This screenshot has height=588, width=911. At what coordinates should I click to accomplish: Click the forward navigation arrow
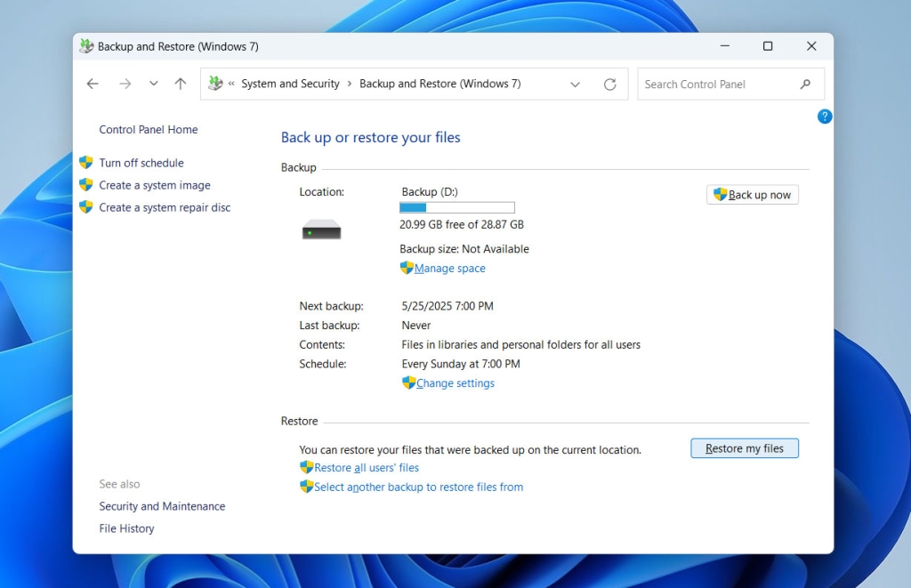pos(125,84)
